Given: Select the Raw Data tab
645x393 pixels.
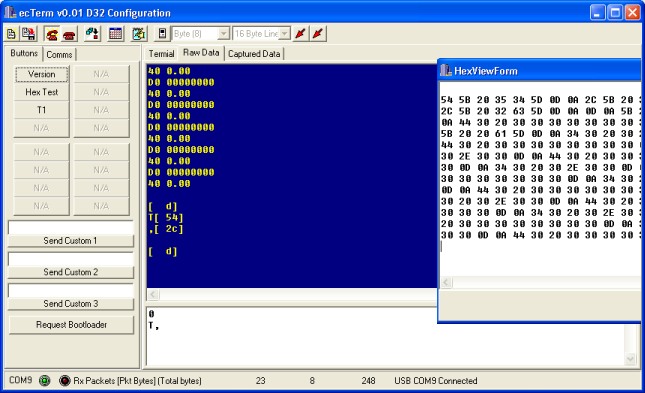Looking at the screenshot, I should point(201,53).
